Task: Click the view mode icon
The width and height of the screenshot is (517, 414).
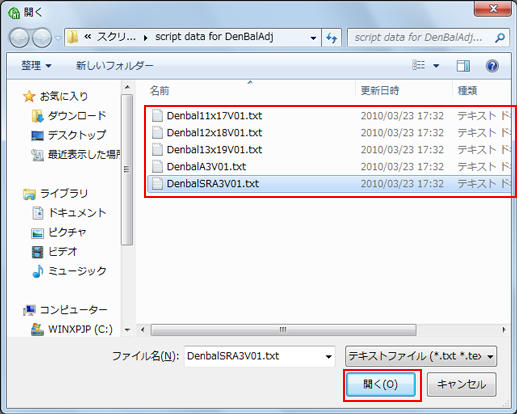Action: pos(419,65)
